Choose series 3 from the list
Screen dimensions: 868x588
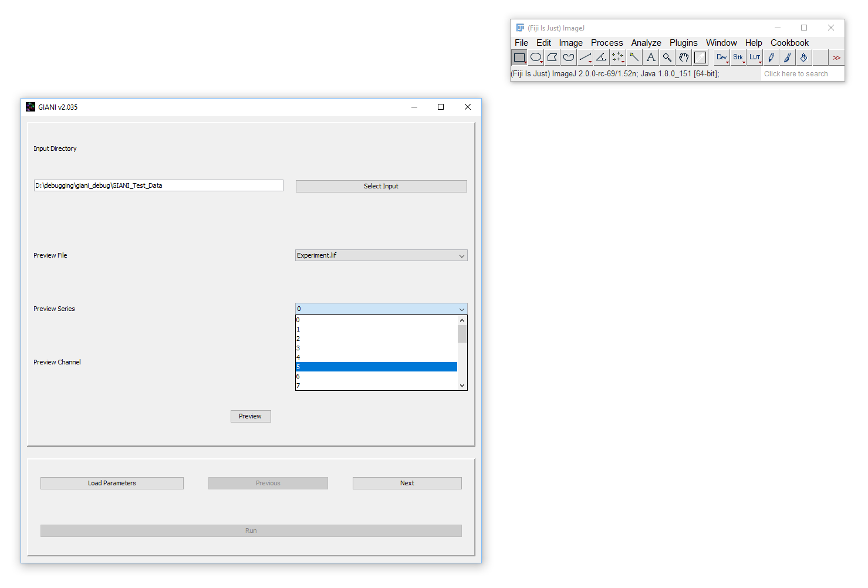[376, 348]
